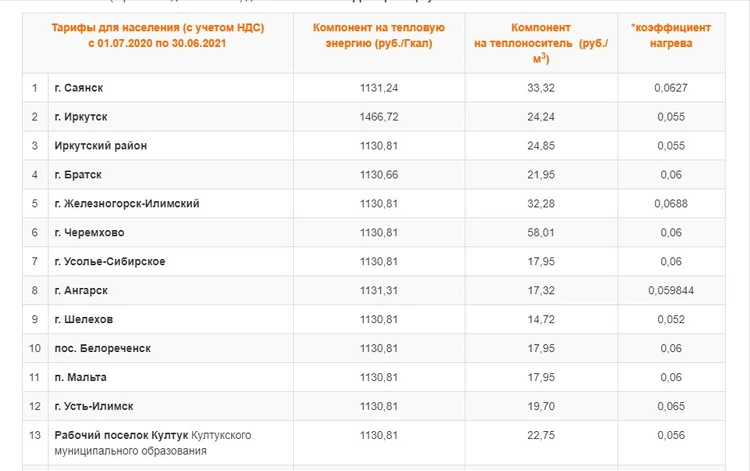This screenshot has height=471, width=750.
Task: Click the heat carrier component column header
Action: point(540,44)
